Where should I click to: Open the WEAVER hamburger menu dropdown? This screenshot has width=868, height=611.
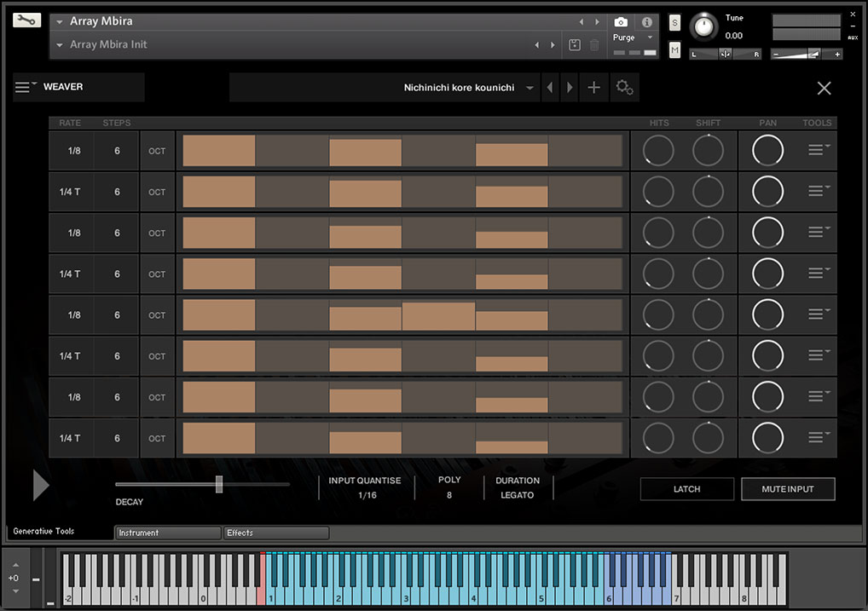tap(26, 87)
